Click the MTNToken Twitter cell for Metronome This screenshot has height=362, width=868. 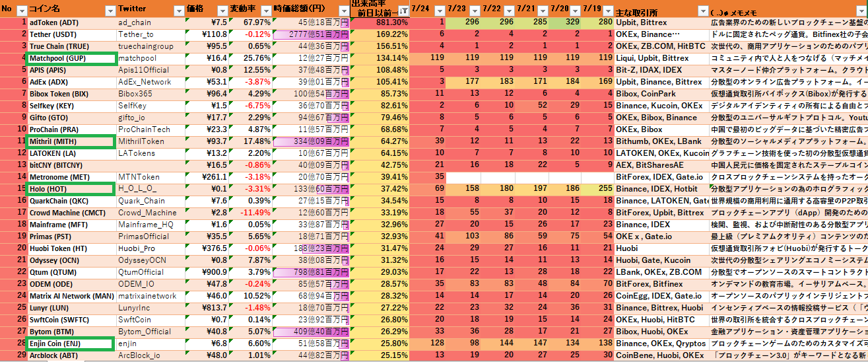(x=149, y=177)
